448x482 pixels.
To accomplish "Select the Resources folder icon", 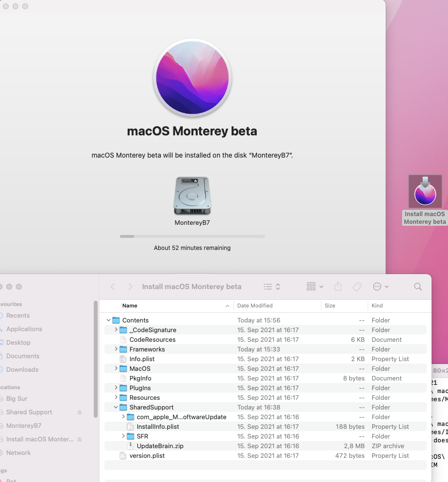I will [x=123, y=397].
